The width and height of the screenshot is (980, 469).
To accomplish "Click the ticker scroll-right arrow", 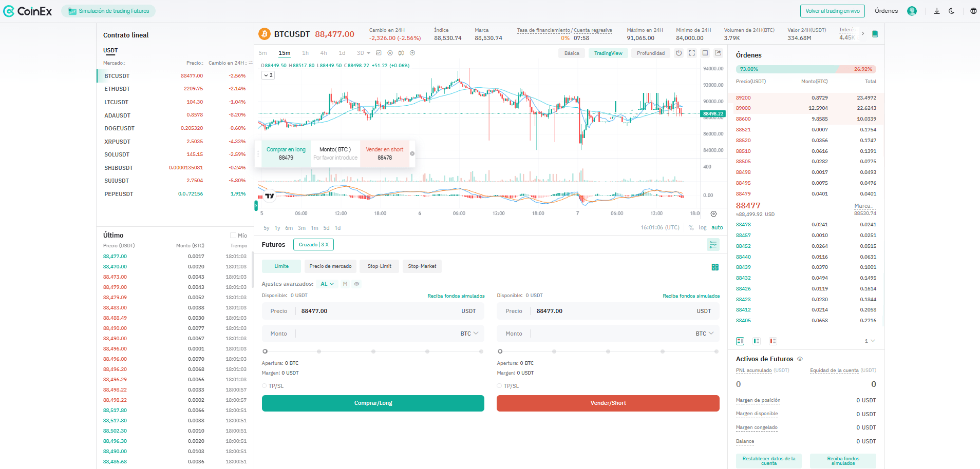I will click(863, 33).
